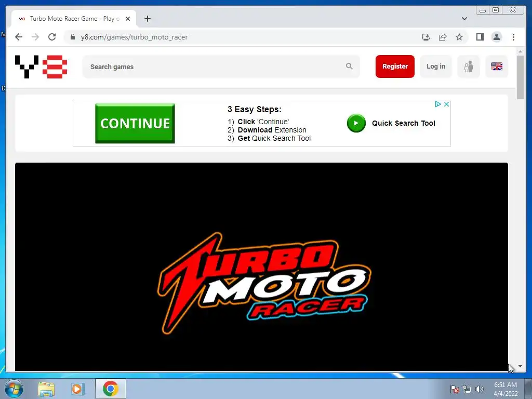Click the page scrollbar down arrow
Viewport: 532px width, 399px height.
520,366
